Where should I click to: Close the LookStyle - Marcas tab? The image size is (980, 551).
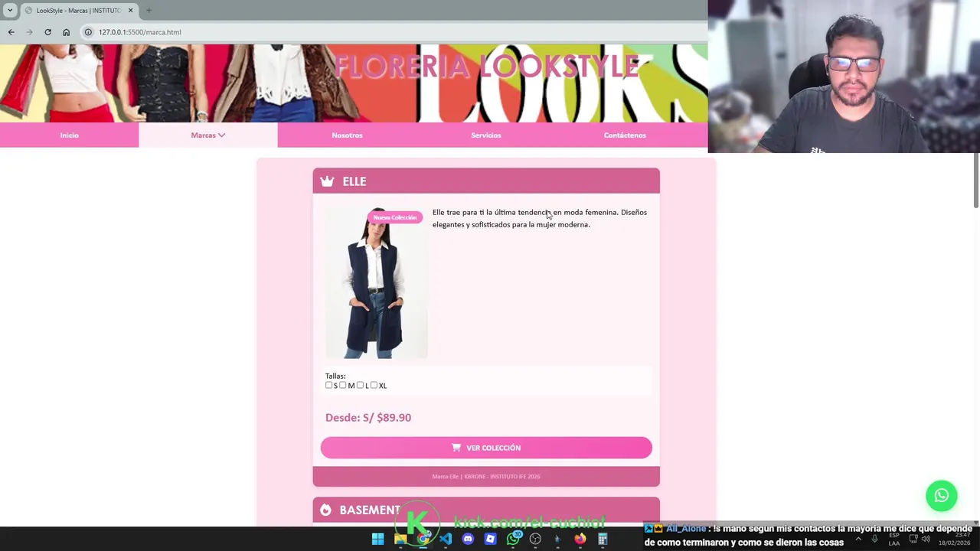pyautogui.click(x=130, y=11)
